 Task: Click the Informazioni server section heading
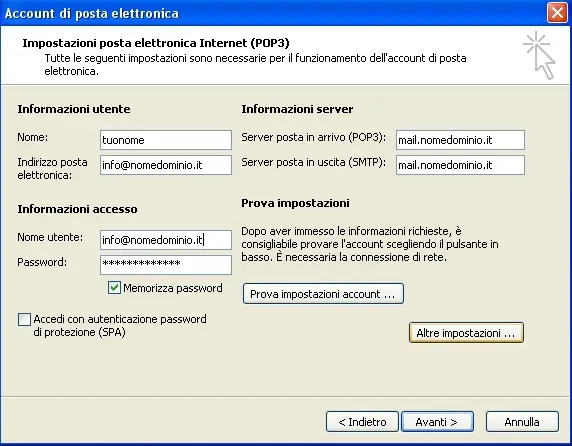click(x=297, y=109)
